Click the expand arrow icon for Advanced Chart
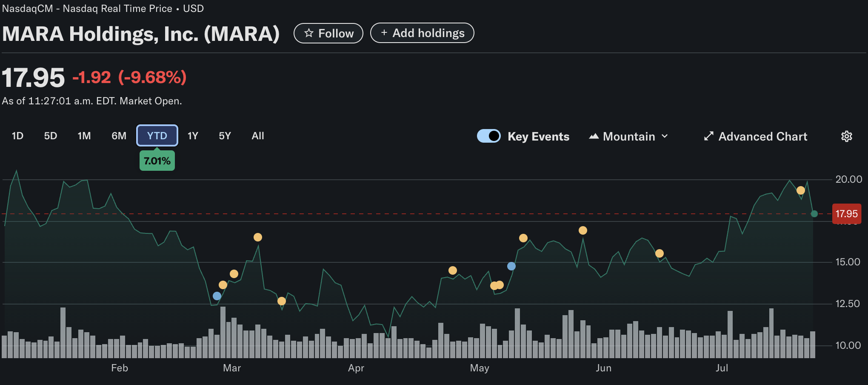868x385 pixels. coord(708,136)
